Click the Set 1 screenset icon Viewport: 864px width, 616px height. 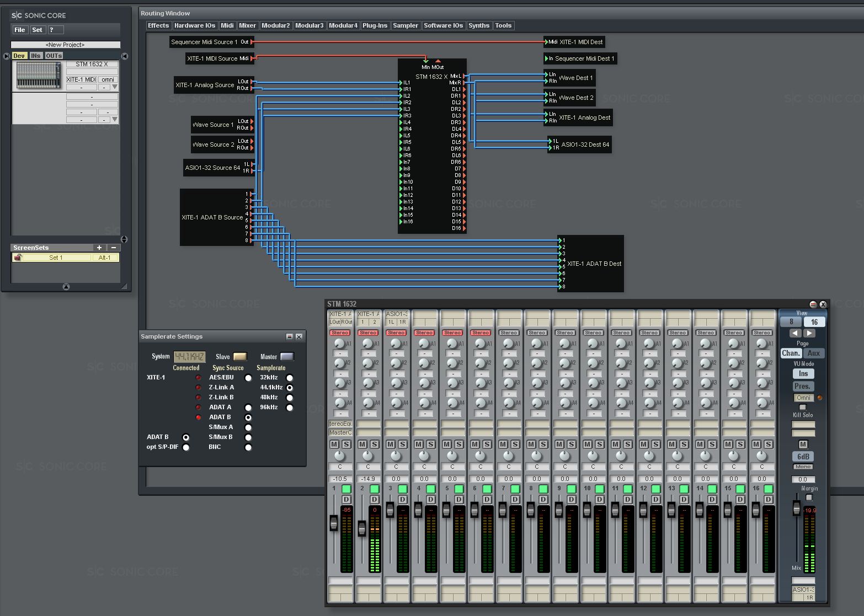tap(18, 258)
